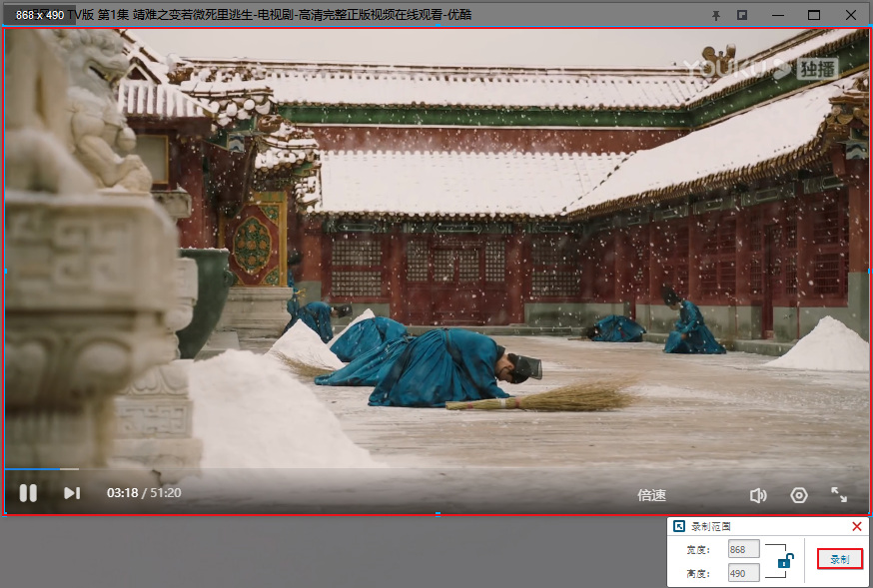Screen dimensions: 873x588
Task: Click the 录制范围 panel title icon
Action: pos(679,526)
